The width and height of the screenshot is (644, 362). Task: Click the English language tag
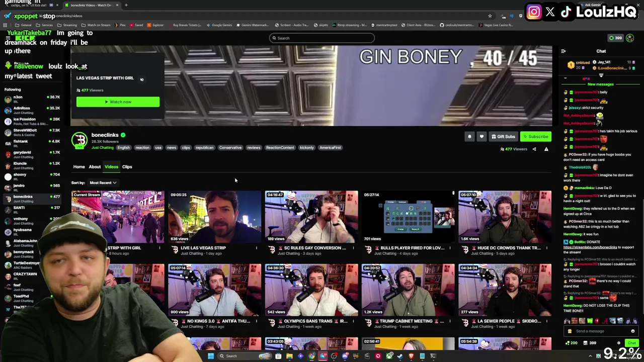[x=123, y=148]
